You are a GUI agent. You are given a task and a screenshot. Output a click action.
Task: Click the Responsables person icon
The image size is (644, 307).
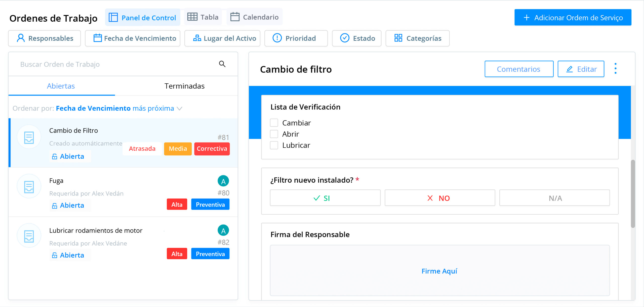[x=21, y=38]
